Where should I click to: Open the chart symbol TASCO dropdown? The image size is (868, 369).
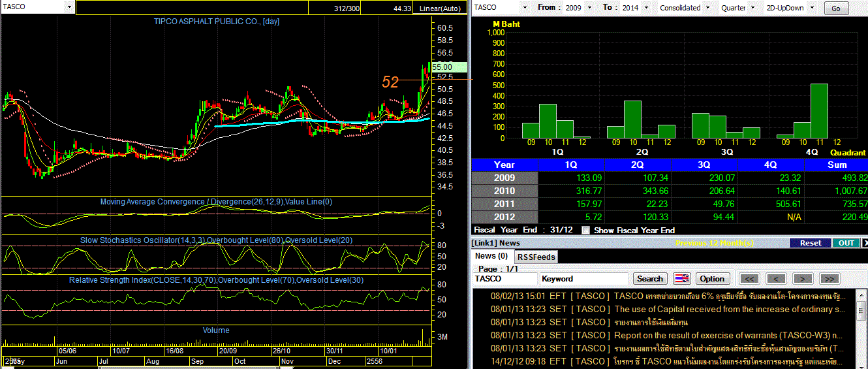point(70,7)
